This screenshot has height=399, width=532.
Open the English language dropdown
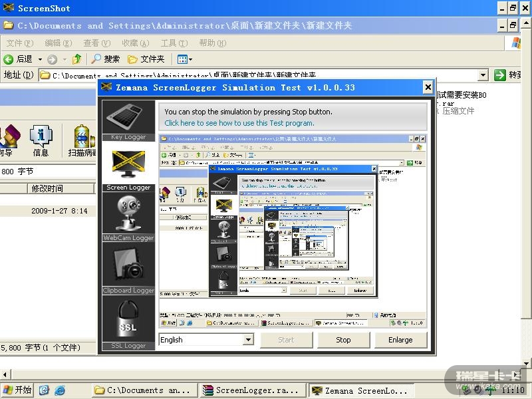pyautogui.click(x=248, y=340)
